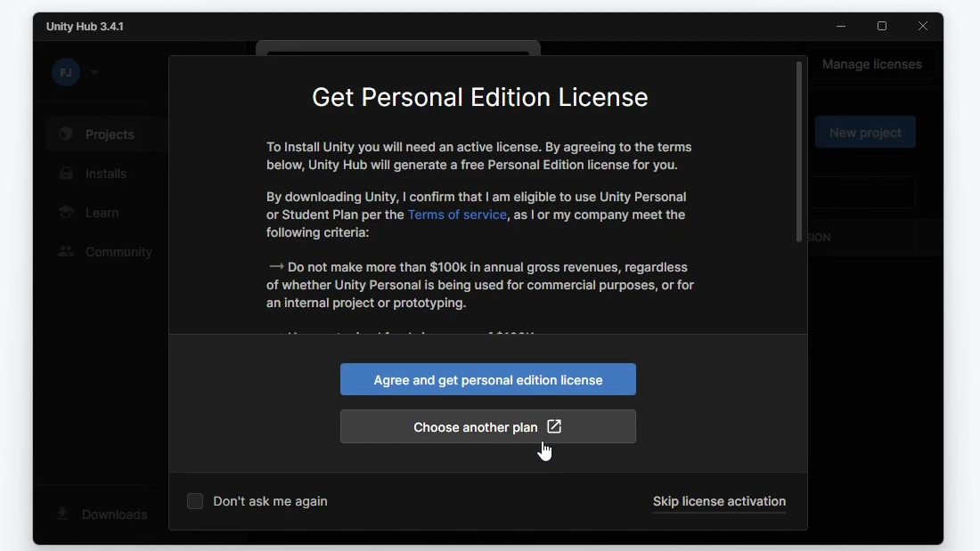Viewport: 980px width, 551px height.
Task: Click the dialog's vertical scrollbar thumb
Action: point(799,152)
